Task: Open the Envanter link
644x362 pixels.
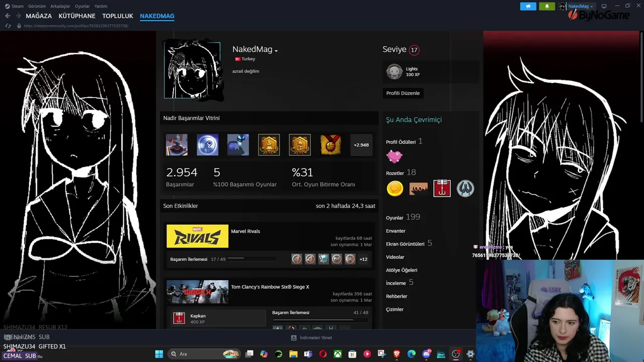Action: pyautogui.click(x=395, y=231)
